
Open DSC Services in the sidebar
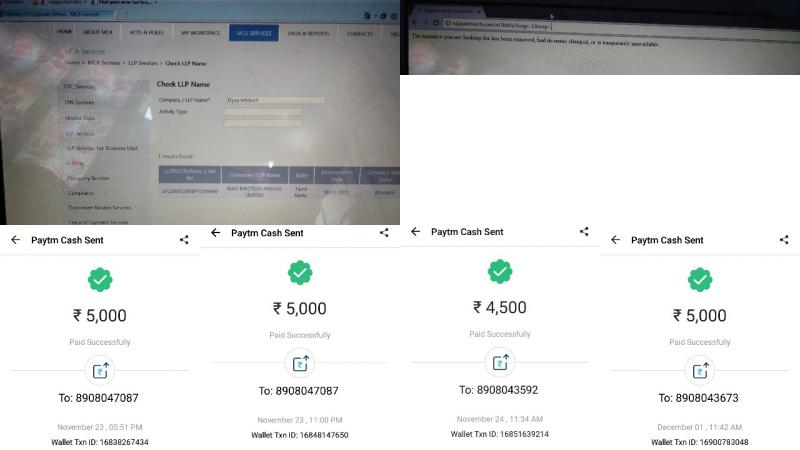point(79,87)
